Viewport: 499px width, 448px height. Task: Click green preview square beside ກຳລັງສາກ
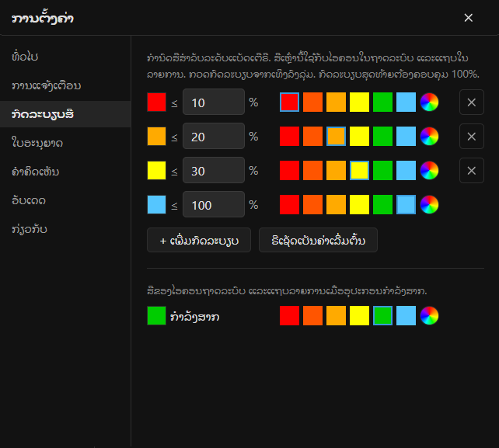tap(156, 316)
